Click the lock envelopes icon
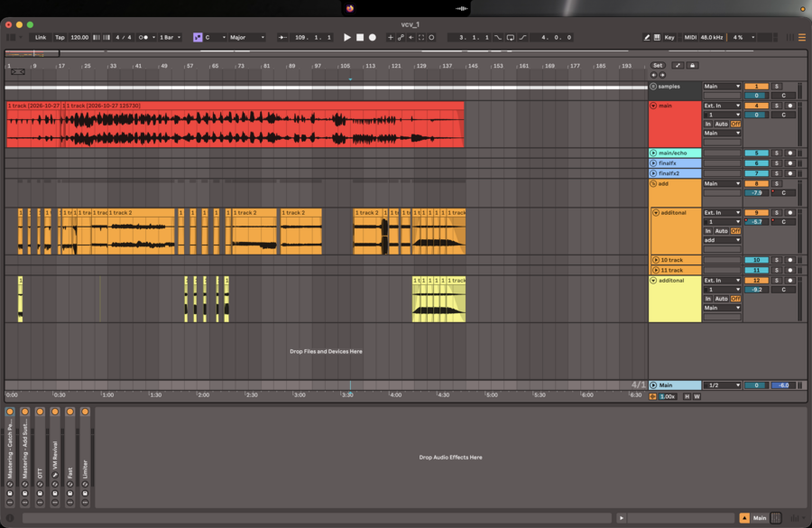This screenshot has height=528, width=812. click(692, 65)
